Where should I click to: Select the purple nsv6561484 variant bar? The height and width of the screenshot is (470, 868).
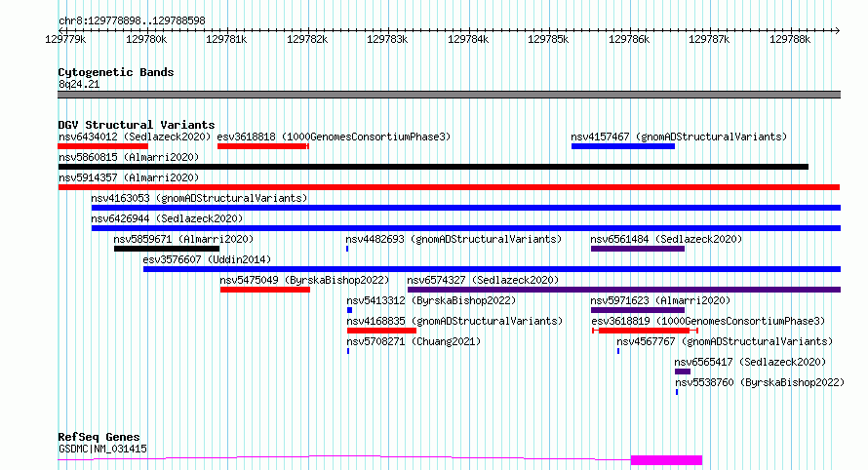point(638,249)
